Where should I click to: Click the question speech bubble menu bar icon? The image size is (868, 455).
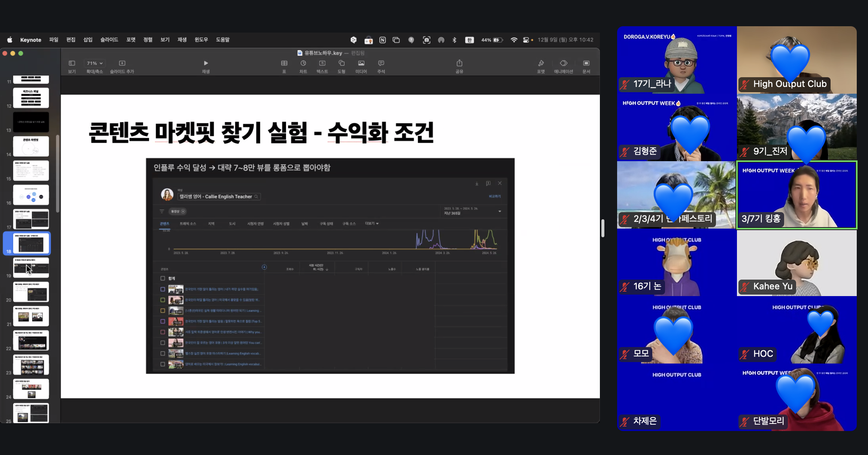coord(411,40)
